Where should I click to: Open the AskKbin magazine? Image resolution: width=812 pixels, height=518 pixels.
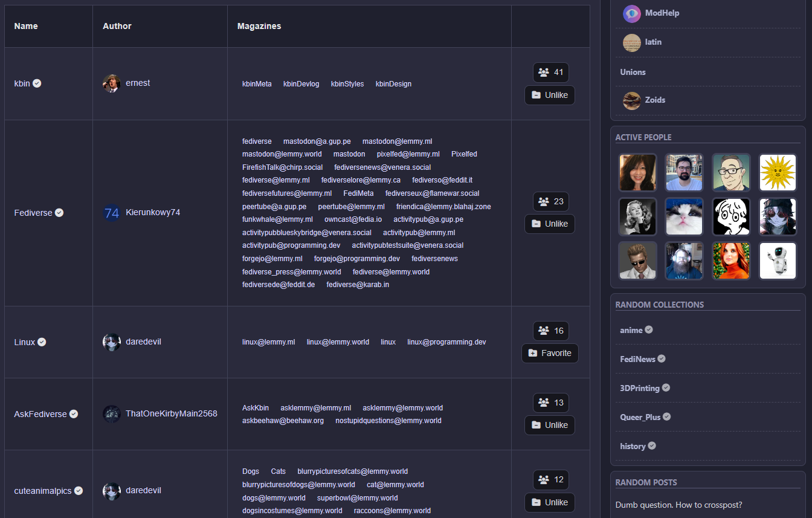pos(256,408)
